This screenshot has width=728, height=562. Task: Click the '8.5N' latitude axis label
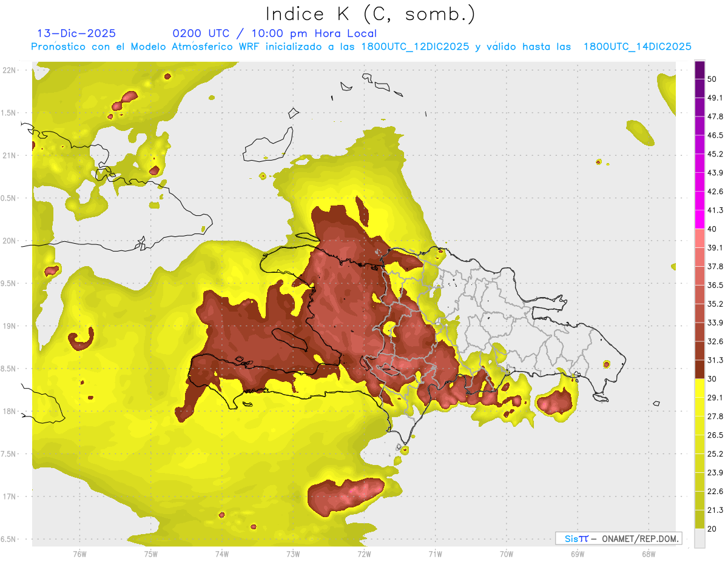tap(9, 369)
